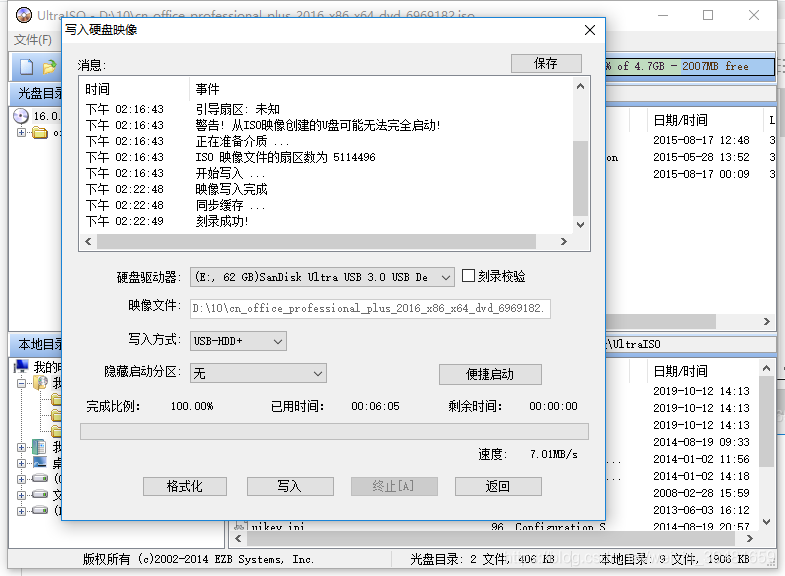Click the 写入 button
Viewport: 785px width, 576px height.
pos(290,486)
